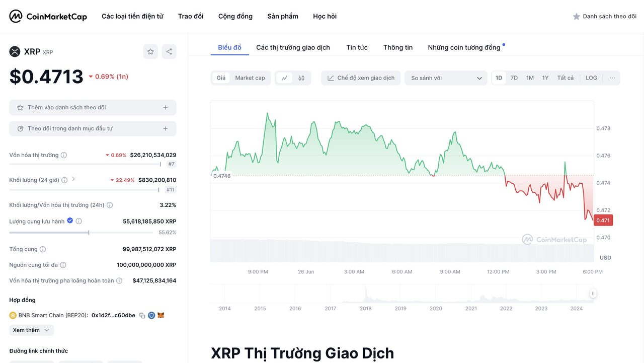Image resolution: width=644 pixels, height=363 pixels.
Task: Toggle the LOG scale
Action: pyautogui.click(x=592, y=78)
